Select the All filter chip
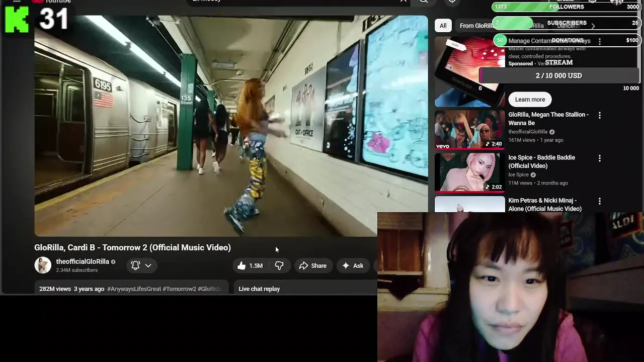644x362 pixels. [443, 26]
